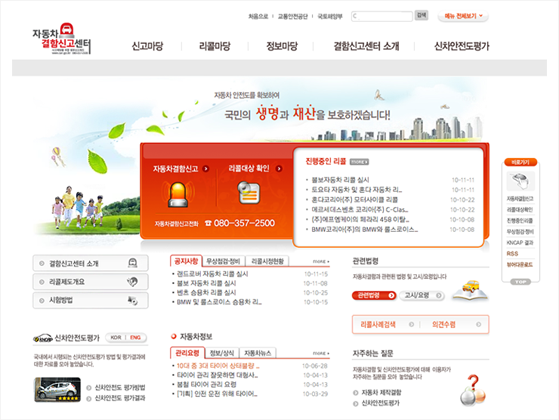The height and width of the screenshot is (420, 559).
Task: Open recall item starting 'BMW코리아(주)의 BMW와'
Action: point(364,230)
